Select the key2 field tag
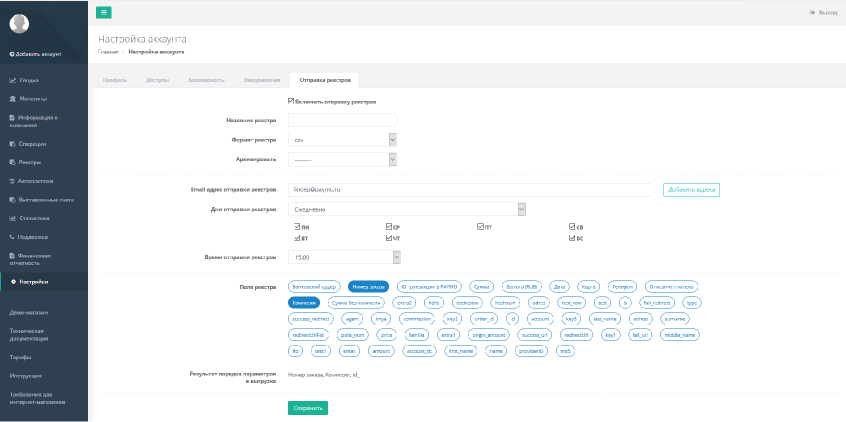Image resolution: width=846 pixels, height=422 pixels. coord(452,319)
